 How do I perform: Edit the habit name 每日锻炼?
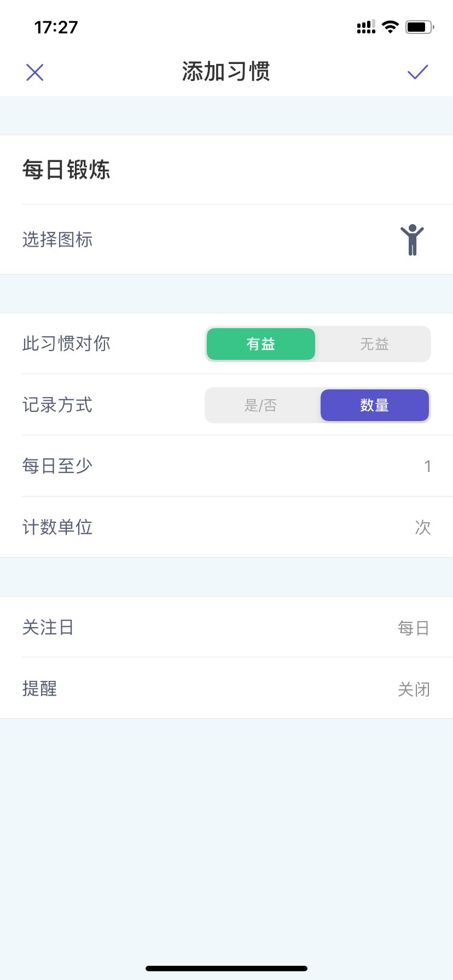226,170
